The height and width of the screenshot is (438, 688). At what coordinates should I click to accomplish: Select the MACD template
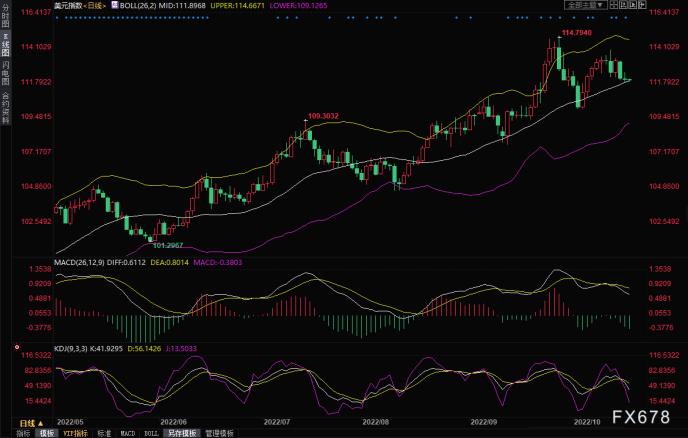tap(128, 433)
